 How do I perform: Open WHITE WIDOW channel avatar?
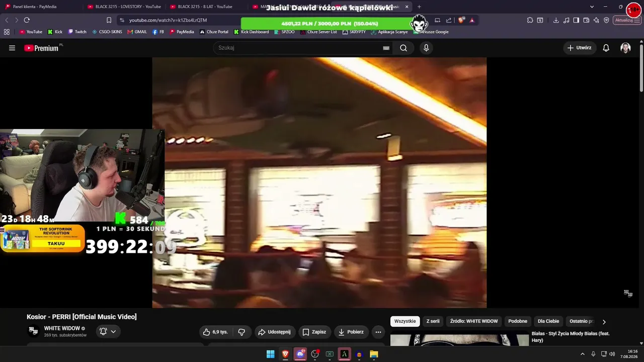coord(33,331)
